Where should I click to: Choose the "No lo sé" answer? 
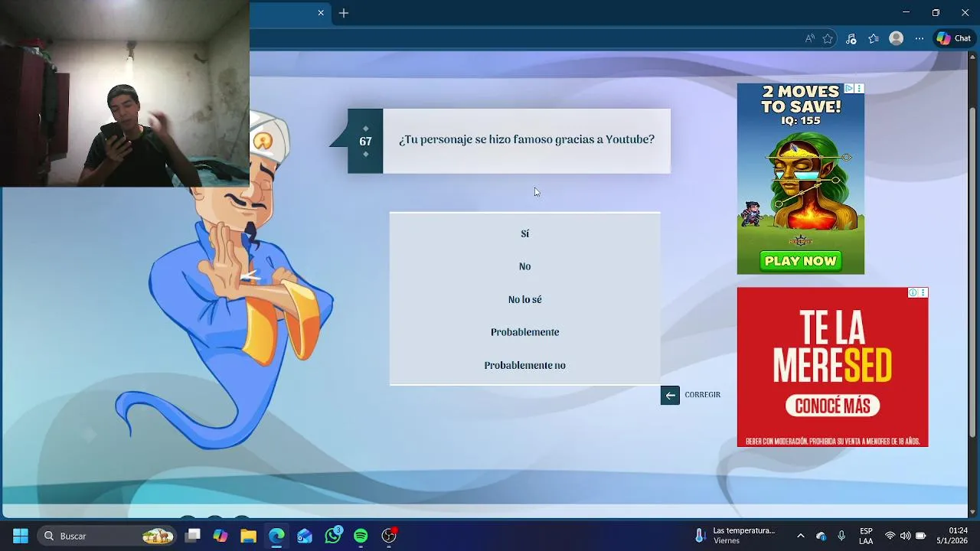click(524, 299)
